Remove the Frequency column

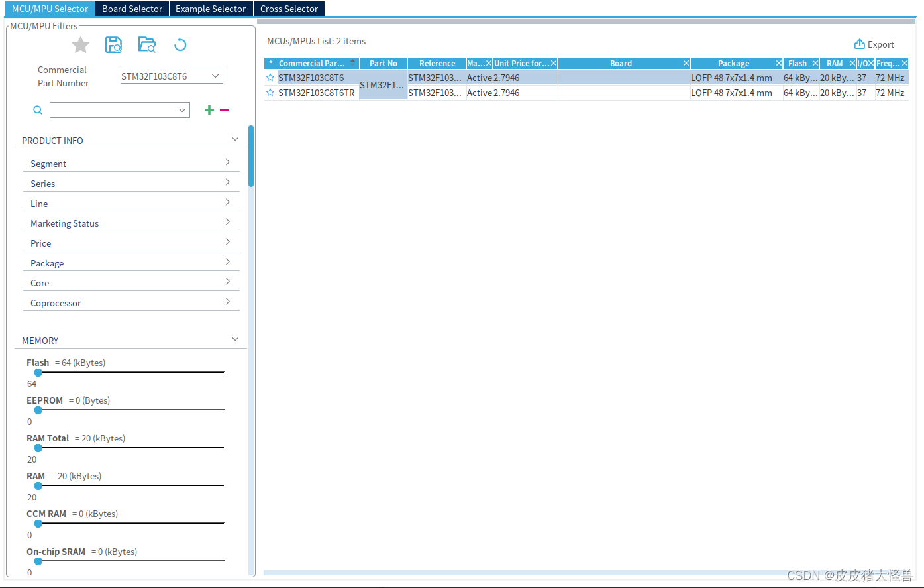[x=905, y=64]
